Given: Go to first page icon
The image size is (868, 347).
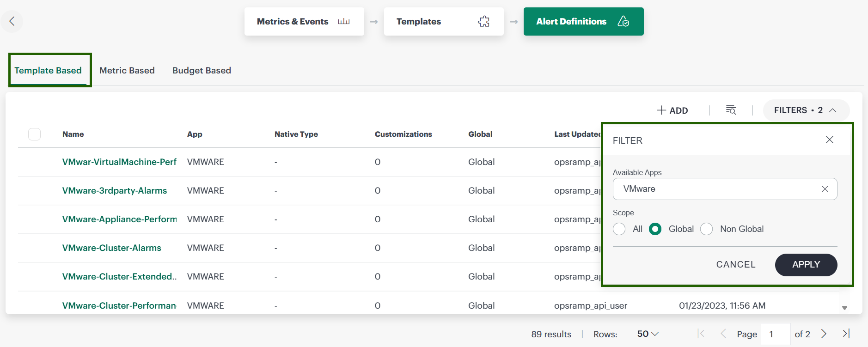Looking at the screenshot, I should tap(701, 334).
